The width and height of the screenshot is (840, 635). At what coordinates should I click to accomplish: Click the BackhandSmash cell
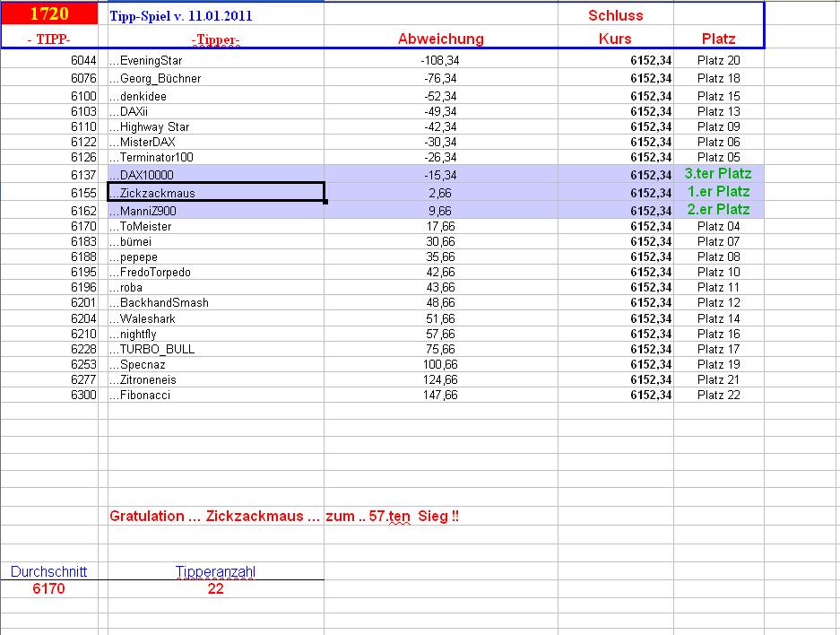click(x=216, y=303)
